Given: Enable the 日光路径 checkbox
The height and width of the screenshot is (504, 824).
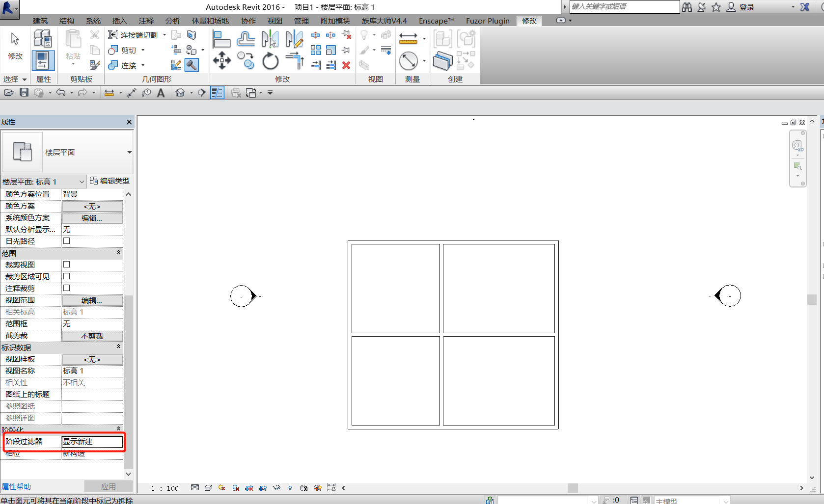Looking at the screenshot, I should [x=67, y=241].
